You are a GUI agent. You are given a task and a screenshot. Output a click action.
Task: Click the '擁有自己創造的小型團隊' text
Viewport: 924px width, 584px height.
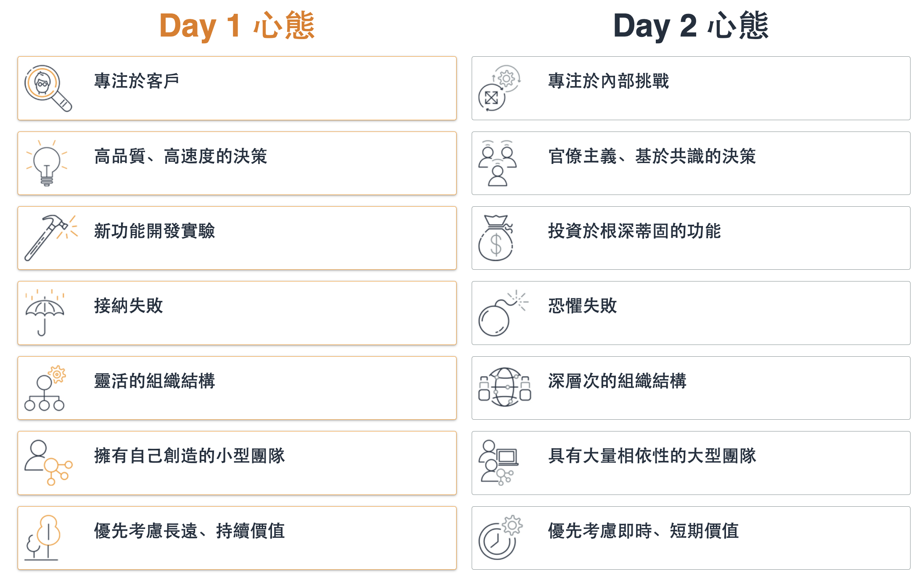click(x=189, y=456)
